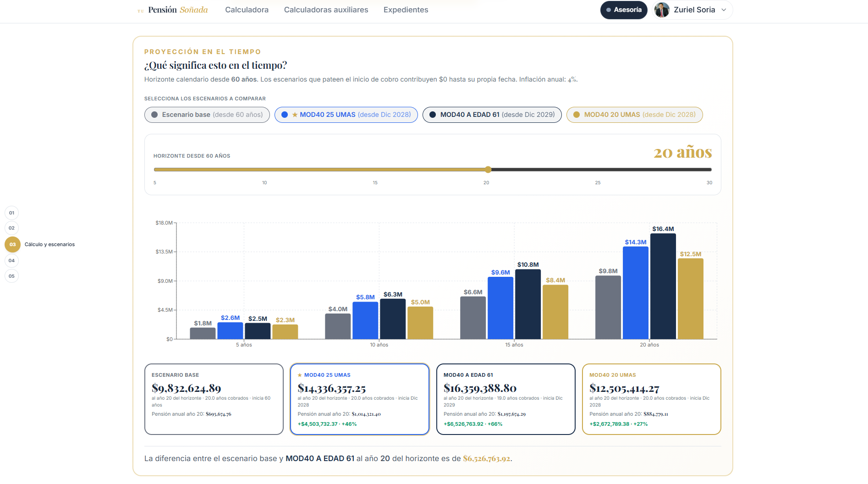This screenshot has height=484, width=868.
Task: Click the '15 años' chart axis label
Action: [x=514, y=345]
